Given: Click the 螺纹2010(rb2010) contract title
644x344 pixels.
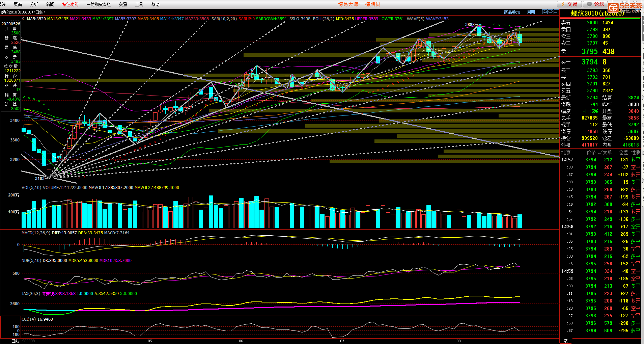Looking at the screenshot, I should pyautogui.click(x=597, y=14).
